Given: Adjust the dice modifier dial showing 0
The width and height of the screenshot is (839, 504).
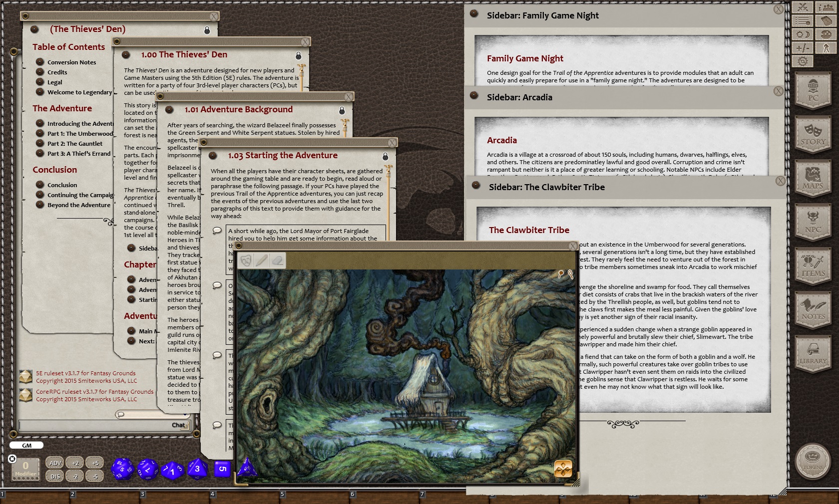Looking at the screenshot, I should click(25, 468).
